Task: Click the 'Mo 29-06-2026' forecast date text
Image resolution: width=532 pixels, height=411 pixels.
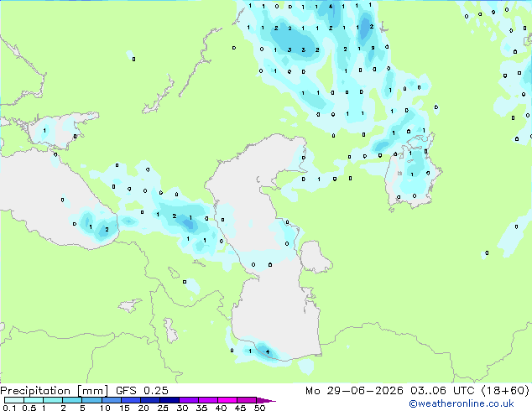Action: point(354,391)
